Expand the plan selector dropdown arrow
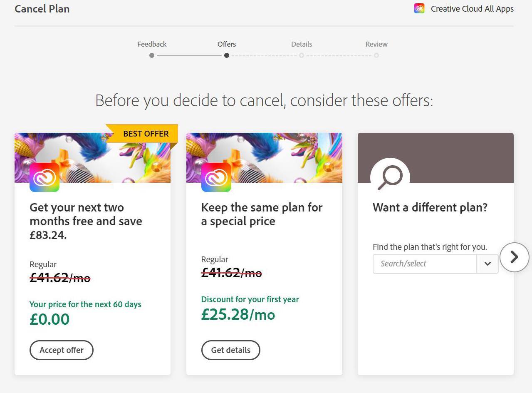Image resolution: width=532 pixels, height=393 pixels. pyautogui.click(x=487, y=264)
